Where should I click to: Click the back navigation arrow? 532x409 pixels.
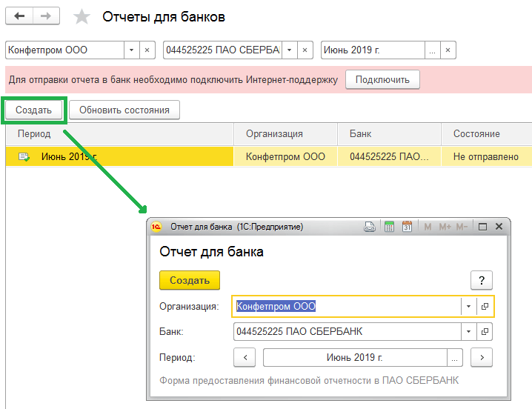coord(19,16)
